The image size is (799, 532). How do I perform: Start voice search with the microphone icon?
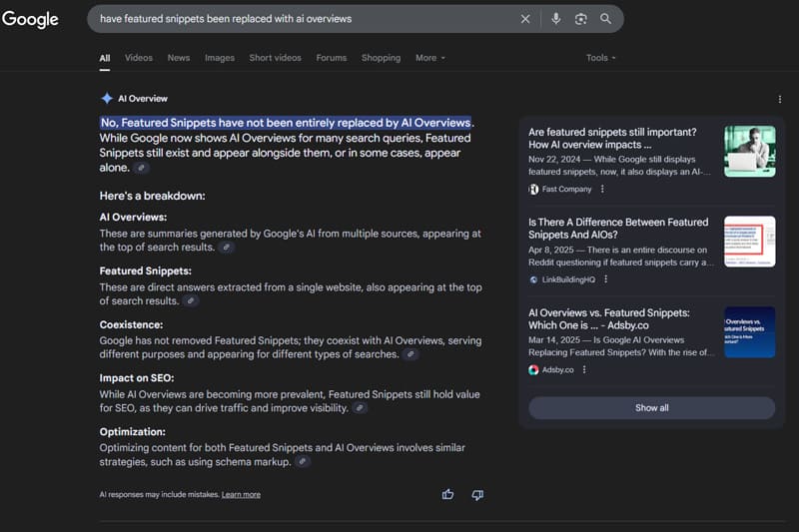click(x=556, y=19)
